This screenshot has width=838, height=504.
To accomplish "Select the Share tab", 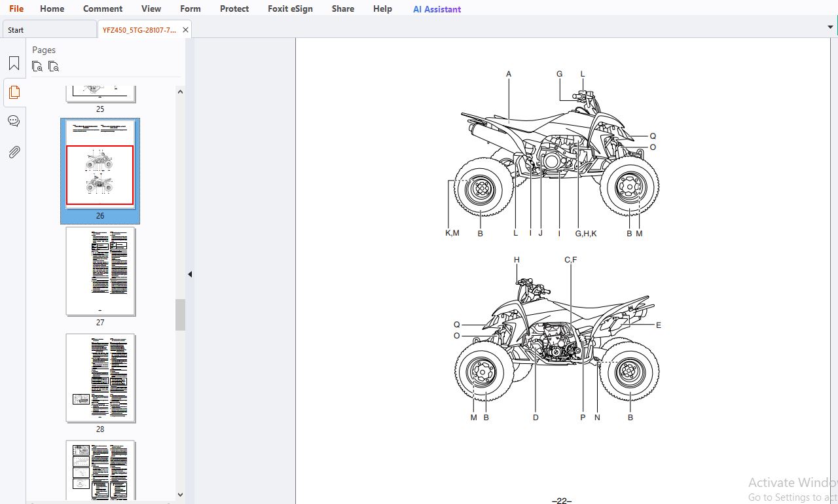I will [x=343, y=9].
